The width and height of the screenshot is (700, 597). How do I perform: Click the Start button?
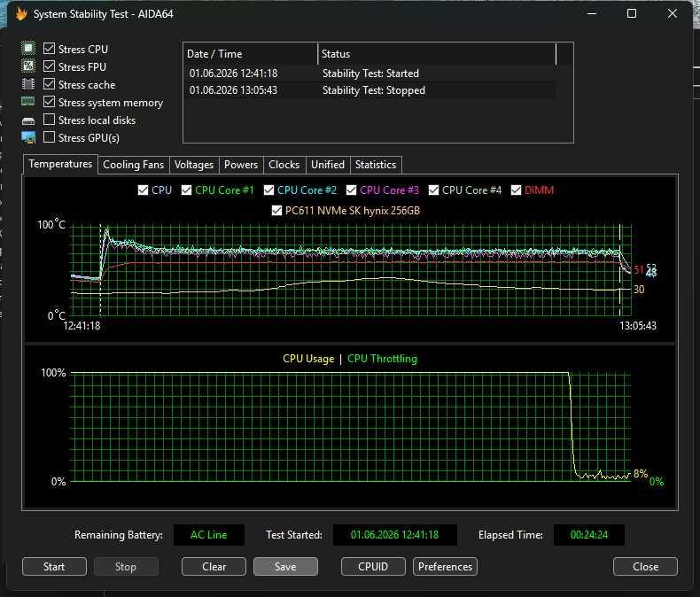click(x=54, y=567)
